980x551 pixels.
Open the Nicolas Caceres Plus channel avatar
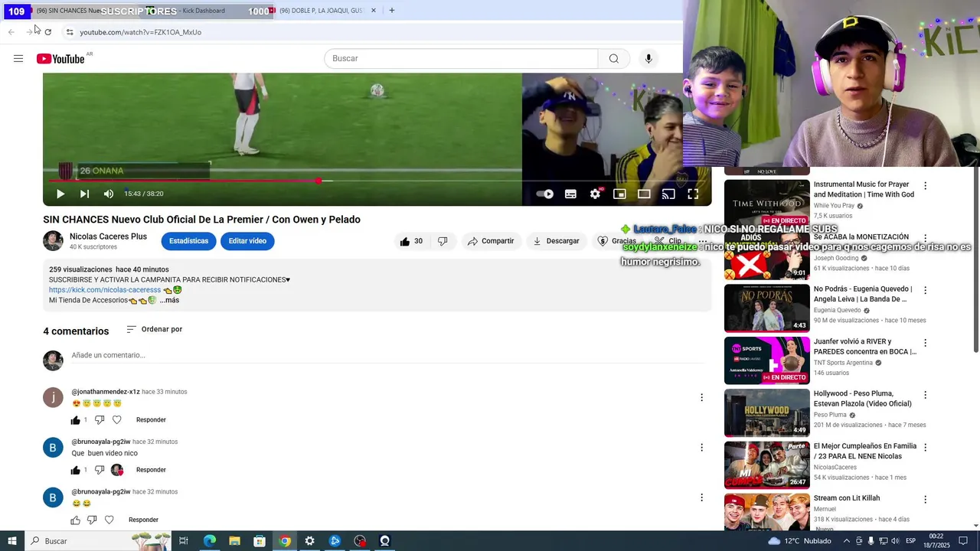(53, 241)
